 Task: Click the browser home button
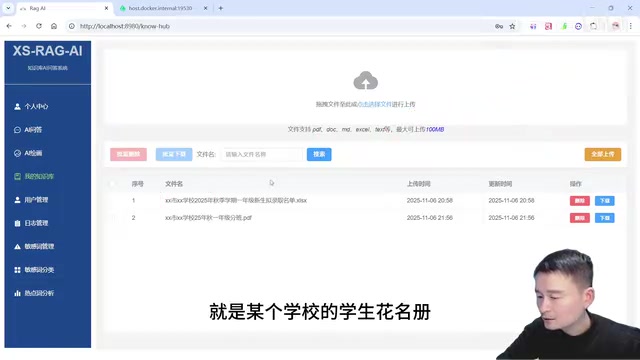point(54,26)
